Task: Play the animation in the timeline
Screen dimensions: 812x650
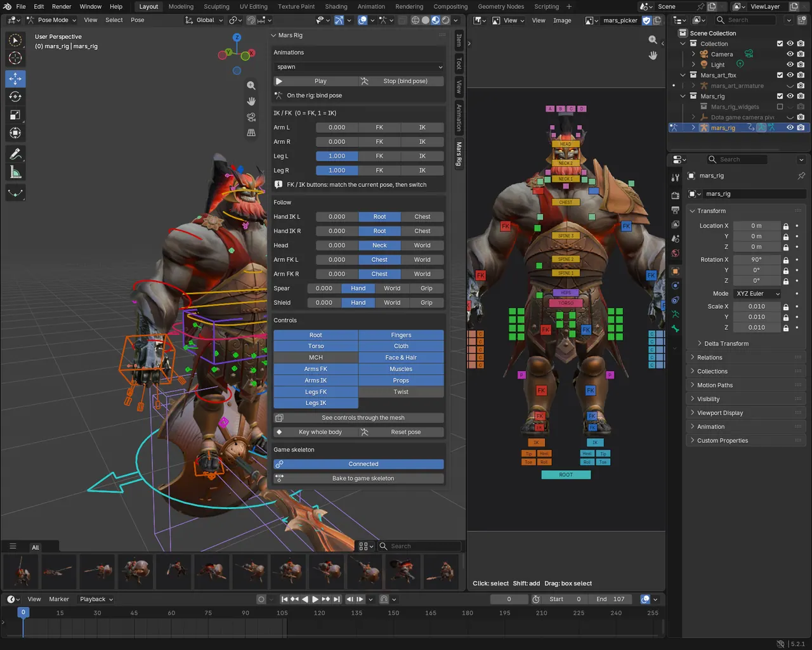Action: [315, 599]
